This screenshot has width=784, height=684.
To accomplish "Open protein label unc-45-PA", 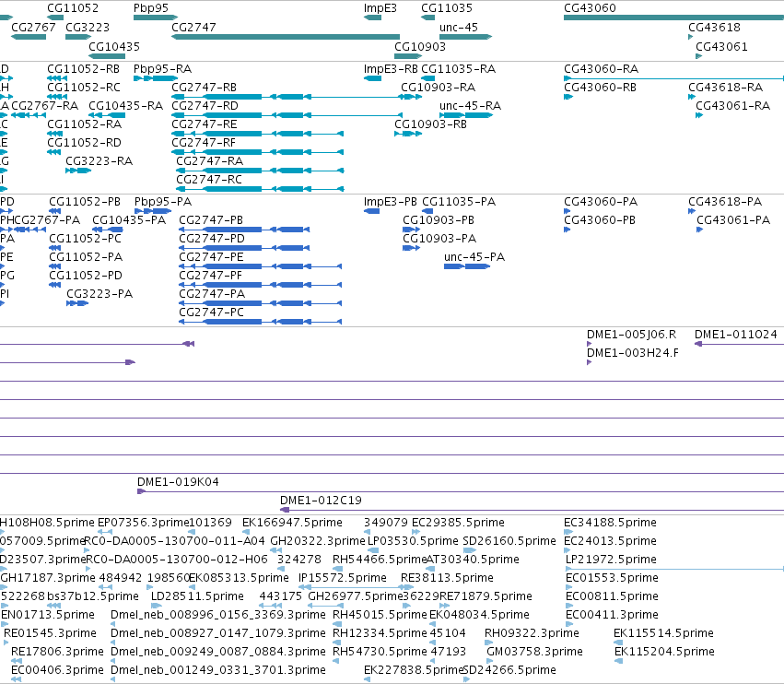I will tap(474, 256).
